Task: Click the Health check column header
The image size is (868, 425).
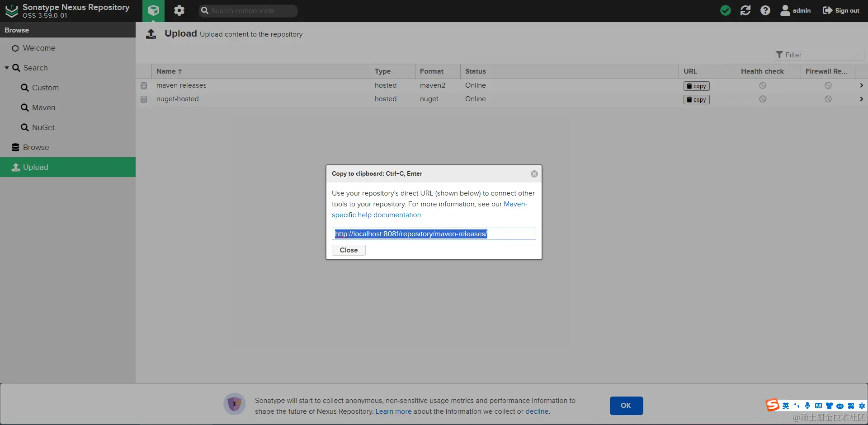Action: coord(762,71)
